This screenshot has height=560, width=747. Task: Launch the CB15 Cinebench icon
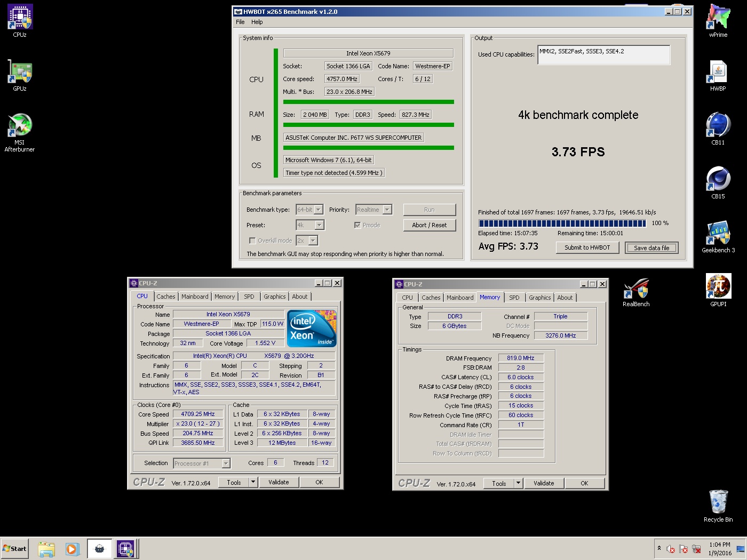718,183
